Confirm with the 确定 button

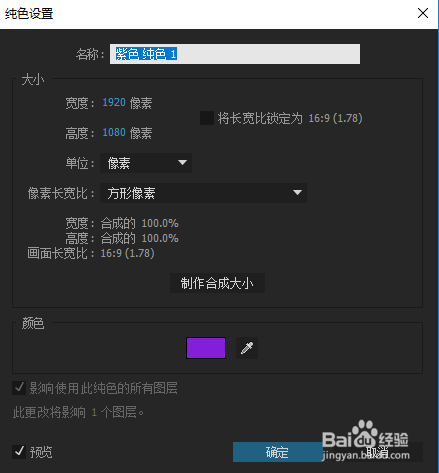pos(277,452)
